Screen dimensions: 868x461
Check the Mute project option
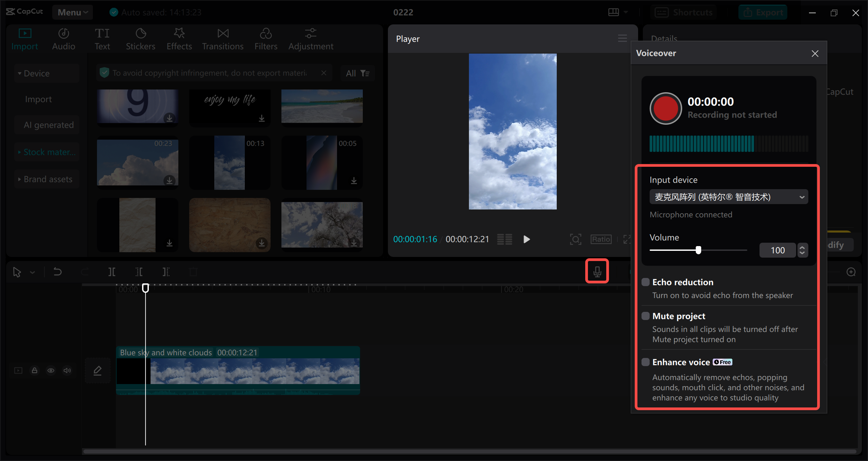pyautogui.click(x=646, y=316)
